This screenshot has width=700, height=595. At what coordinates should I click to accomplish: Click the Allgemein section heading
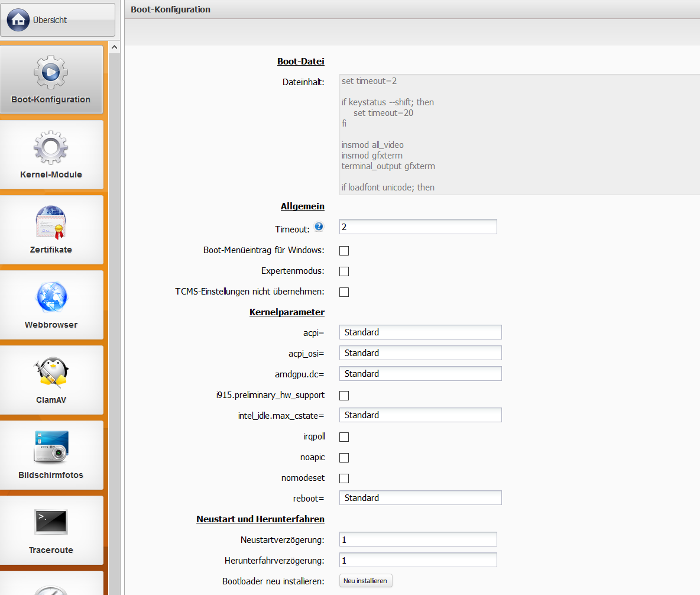click(x=303, y=206)
